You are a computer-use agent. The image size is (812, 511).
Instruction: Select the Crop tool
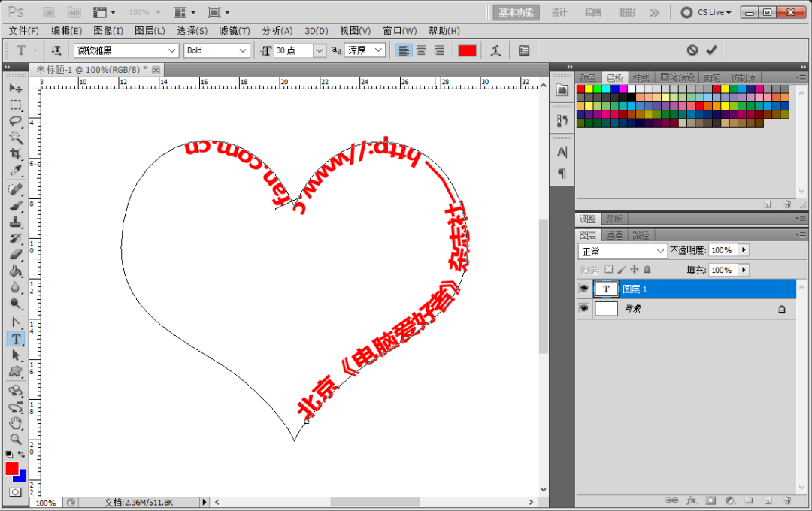pyautogui.click(x=16, y=154)
